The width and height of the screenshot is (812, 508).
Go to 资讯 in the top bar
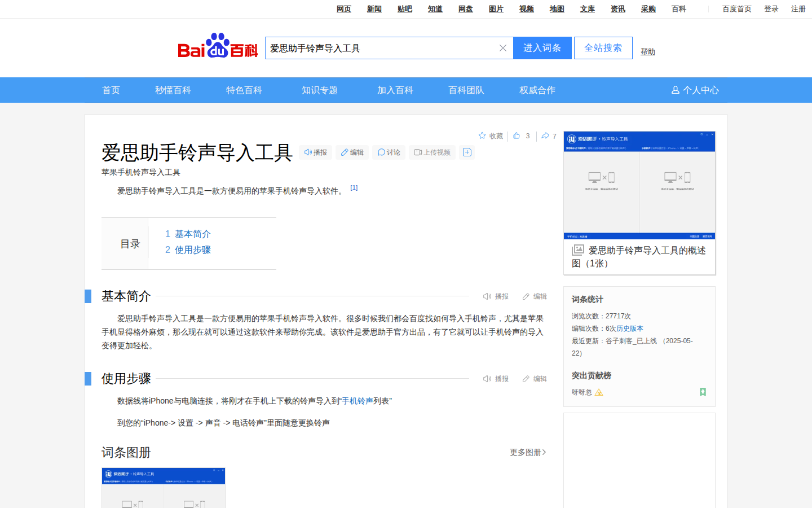tap(618, 9)
